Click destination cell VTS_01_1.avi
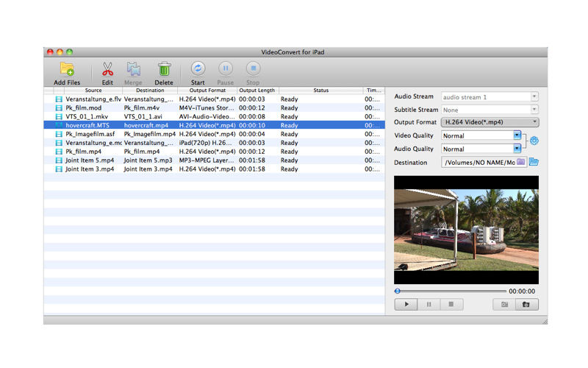The width and height of the screenshot is (588, 368). pyautogui.click(x=143, y=117)
